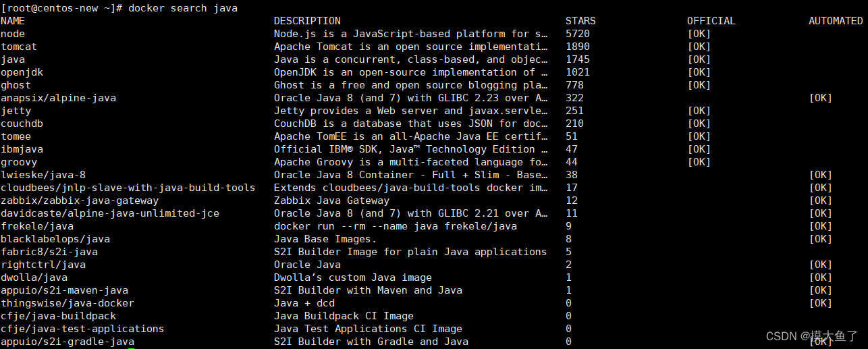Click the Apache Tomcat description text
Screen dimensions: 868x349
[x=411, y=47]
